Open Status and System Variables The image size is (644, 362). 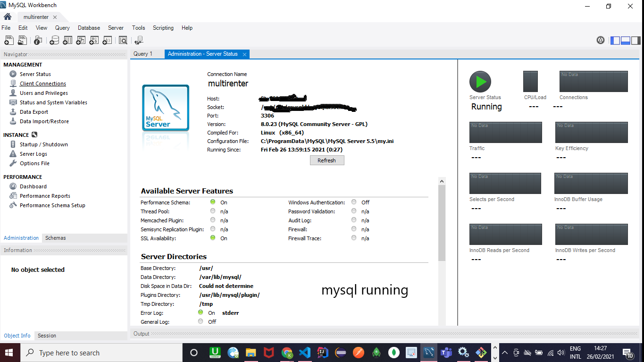point(53,102)
